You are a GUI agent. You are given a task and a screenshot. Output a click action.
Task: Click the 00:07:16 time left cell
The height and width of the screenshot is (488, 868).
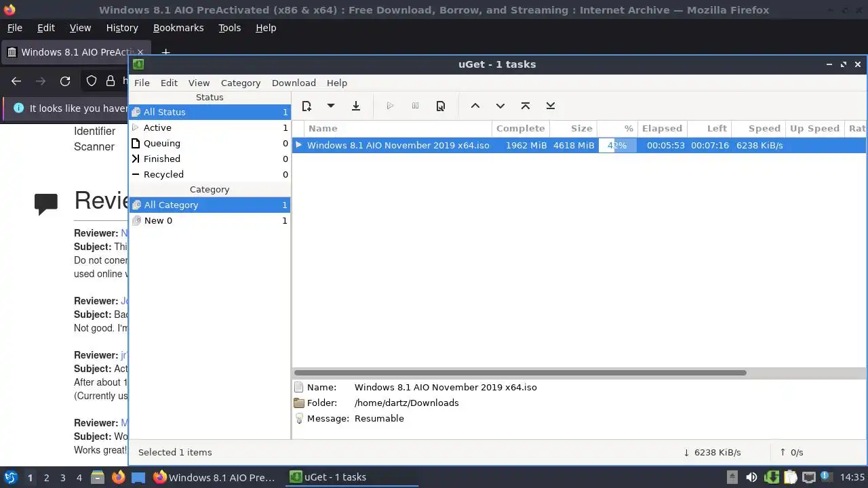710,145
